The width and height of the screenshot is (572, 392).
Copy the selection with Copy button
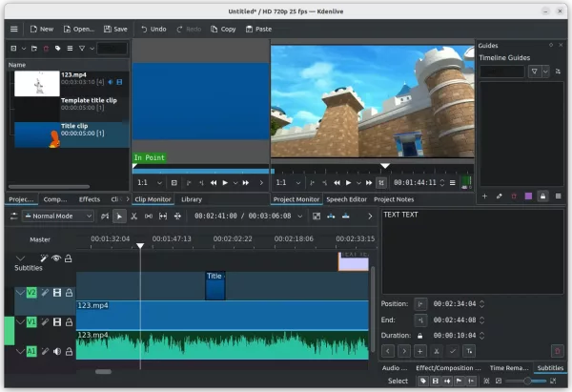click(223, 29)
